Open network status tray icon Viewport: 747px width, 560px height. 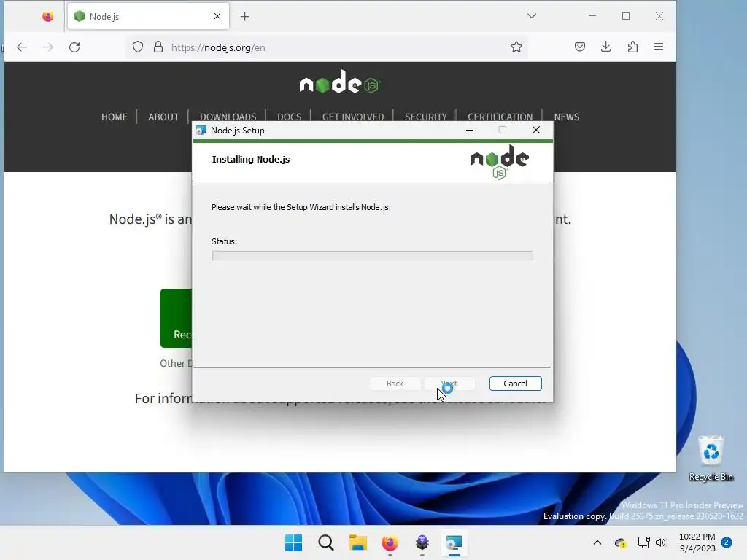click(x=643, y=542)
